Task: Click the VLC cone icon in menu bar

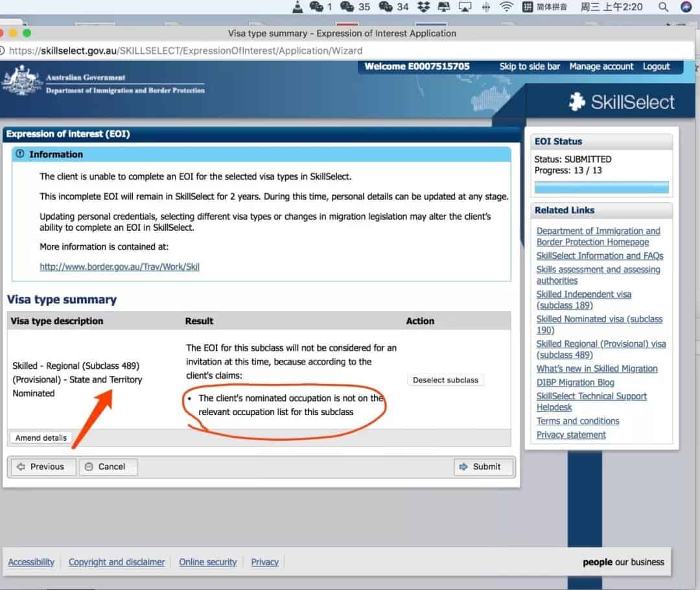Action: [297, 6]
